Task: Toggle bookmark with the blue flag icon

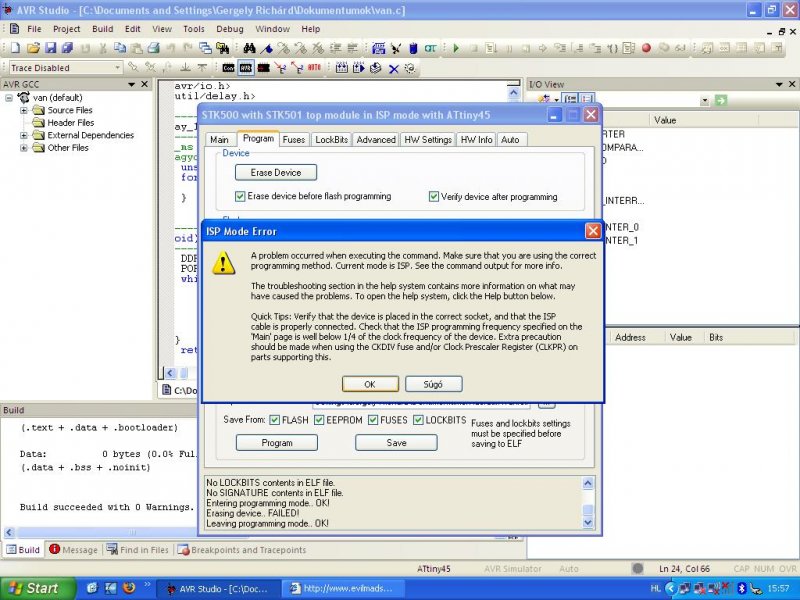Action: tap(266, 48)
